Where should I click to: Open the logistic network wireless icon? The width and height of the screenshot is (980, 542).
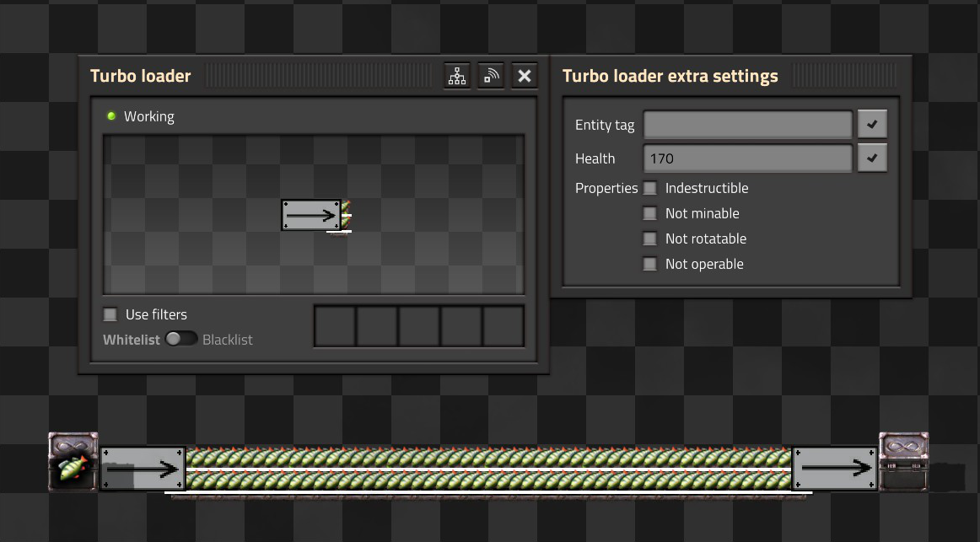(491, 76)
